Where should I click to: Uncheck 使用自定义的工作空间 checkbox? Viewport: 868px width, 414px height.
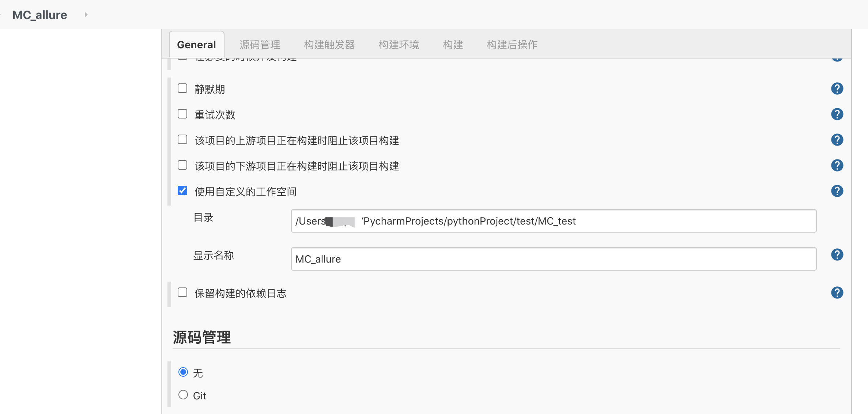click(x=182, y=191)
